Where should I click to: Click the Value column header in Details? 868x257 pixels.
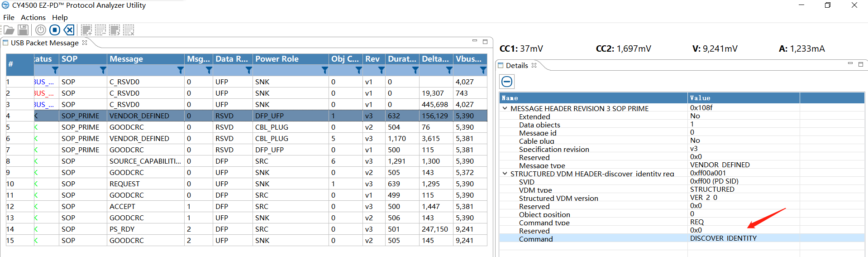point(744,98)
